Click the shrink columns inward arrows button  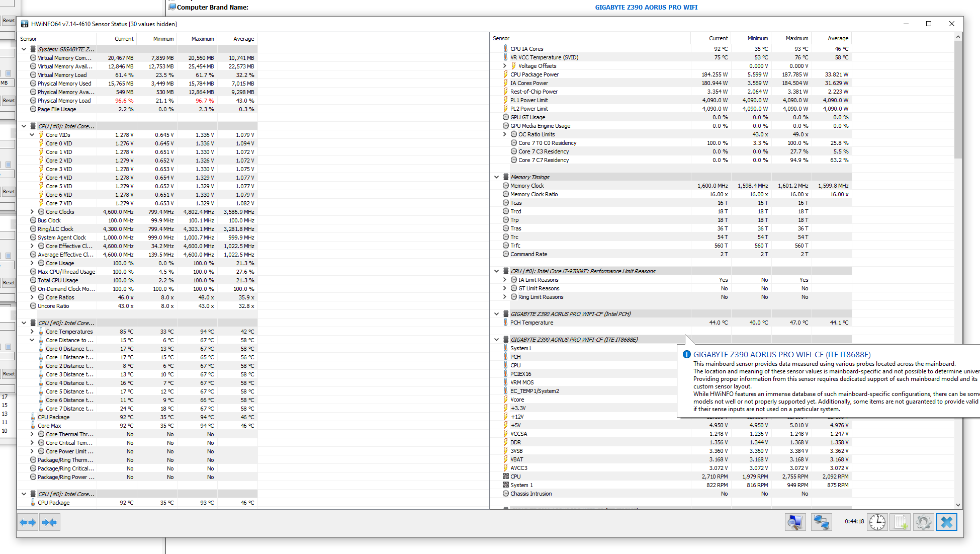click(50, 522)
